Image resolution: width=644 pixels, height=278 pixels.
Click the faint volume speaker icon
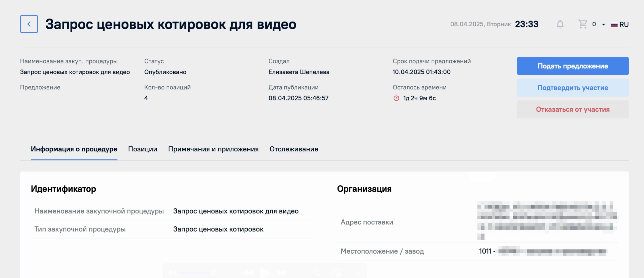172,273
